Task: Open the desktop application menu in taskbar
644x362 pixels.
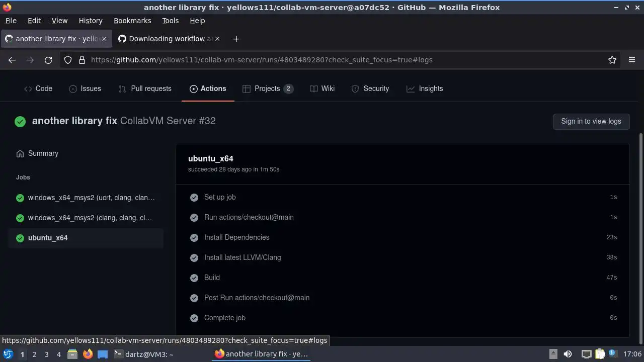Action: pos(8,354)
